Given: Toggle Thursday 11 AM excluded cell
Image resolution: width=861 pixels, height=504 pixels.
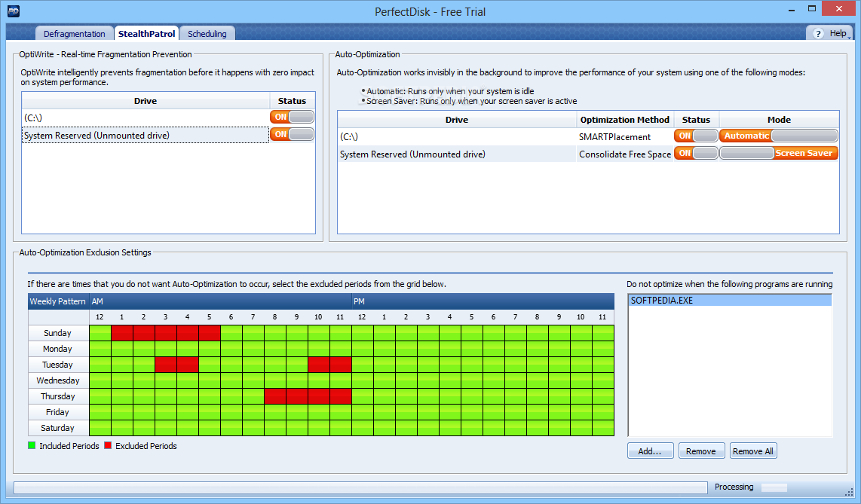Looking at the screenshot, I should [341, 396].
